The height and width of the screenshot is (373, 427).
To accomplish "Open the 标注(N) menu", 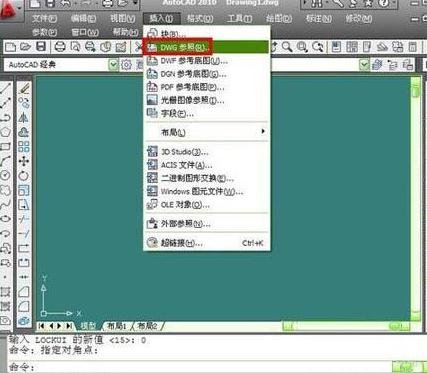I will [319, 19].
